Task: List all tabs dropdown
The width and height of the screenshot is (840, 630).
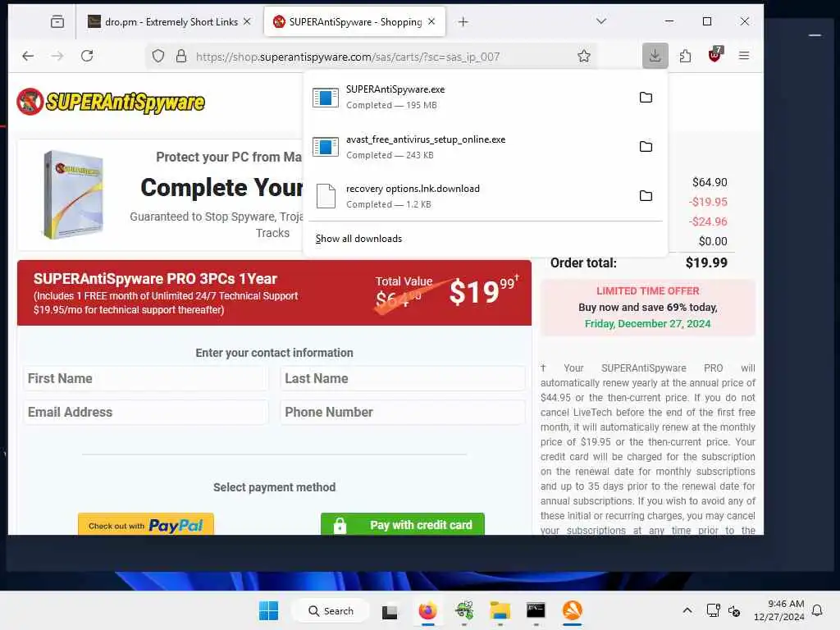Action: pos(601,21)
